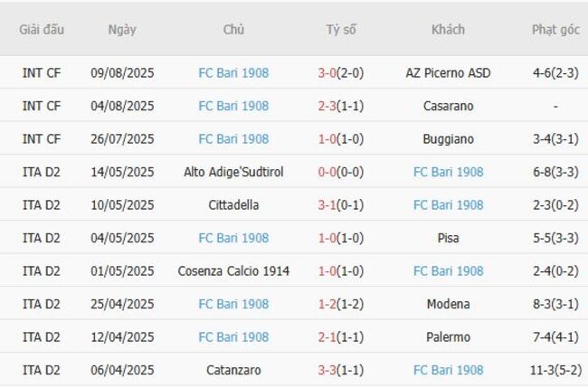Click the Cittadella team name
The width and height of the screenshot is (588, 388).
[233, 205]
